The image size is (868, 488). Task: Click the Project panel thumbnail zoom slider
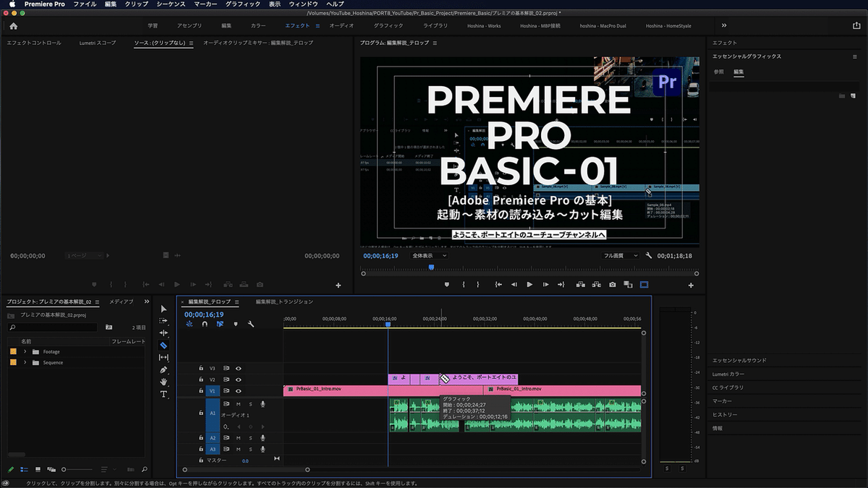pyautogui.click(x=77, y=469)
